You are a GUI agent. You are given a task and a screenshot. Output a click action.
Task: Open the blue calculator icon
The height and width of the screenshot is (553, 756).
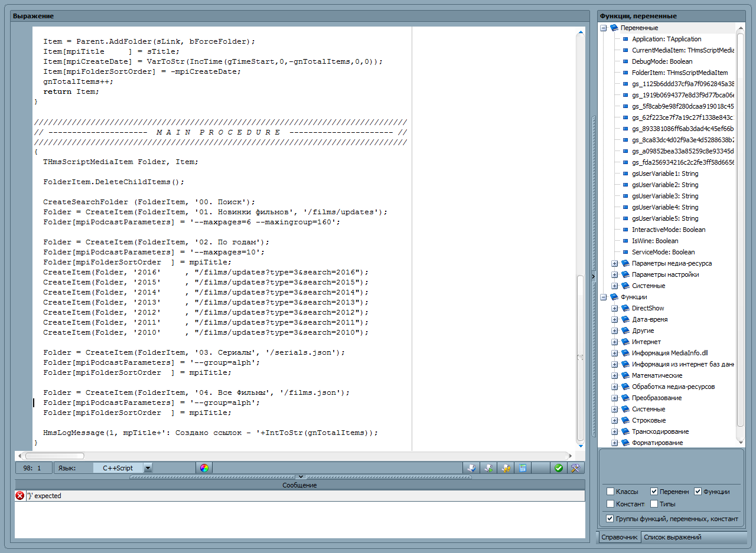pyautogui.click(x=523, y=468)
